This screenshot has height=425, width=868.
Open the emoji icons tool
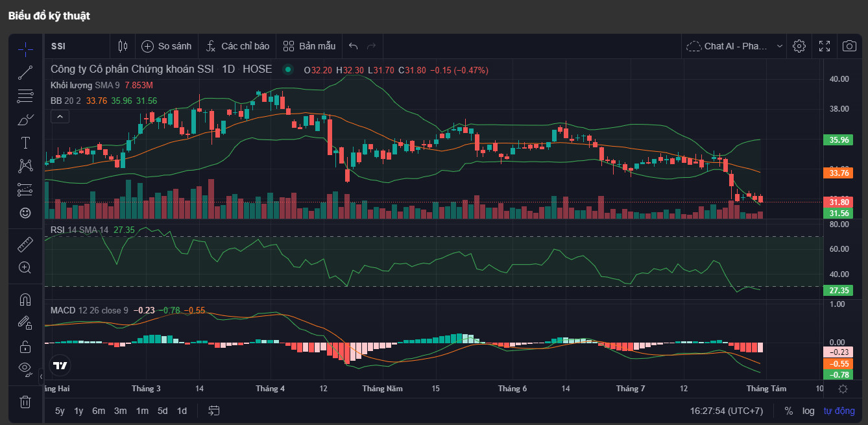point(25,213)
